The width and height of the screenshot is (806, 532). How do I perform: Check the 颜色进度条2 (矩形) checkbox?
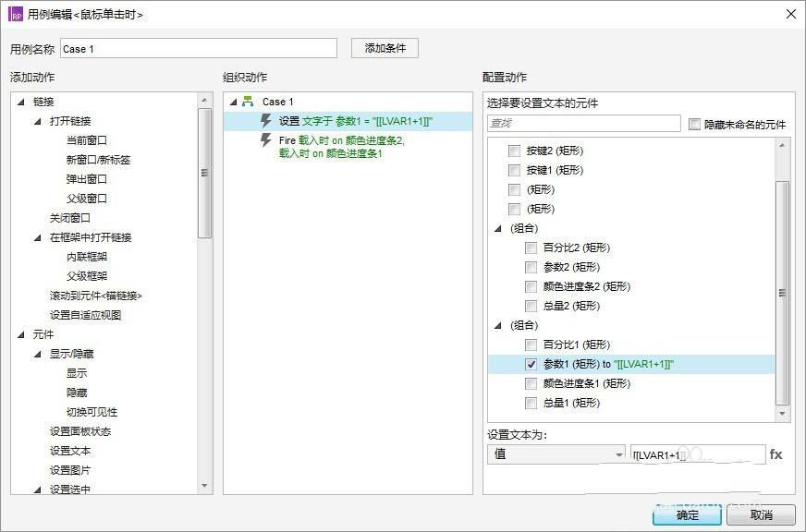(531, 286)
